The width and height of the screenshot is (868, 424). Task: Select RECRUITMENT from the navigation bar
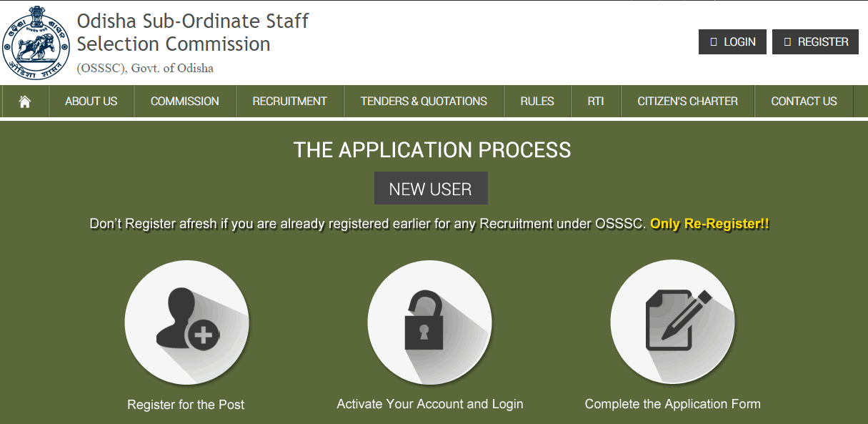click(289, 102)
